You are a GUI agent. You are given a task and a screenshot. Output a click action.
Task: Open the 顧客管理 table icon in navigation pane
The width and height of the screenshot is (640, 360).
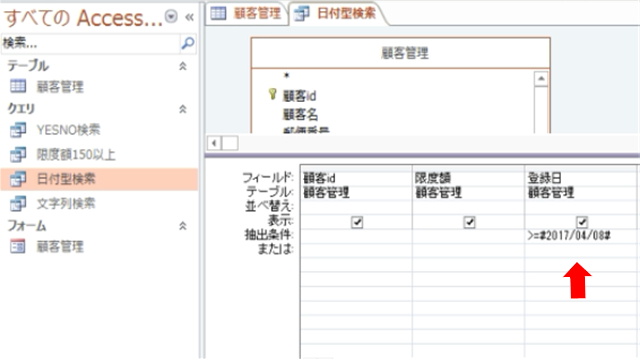[18, 86]
